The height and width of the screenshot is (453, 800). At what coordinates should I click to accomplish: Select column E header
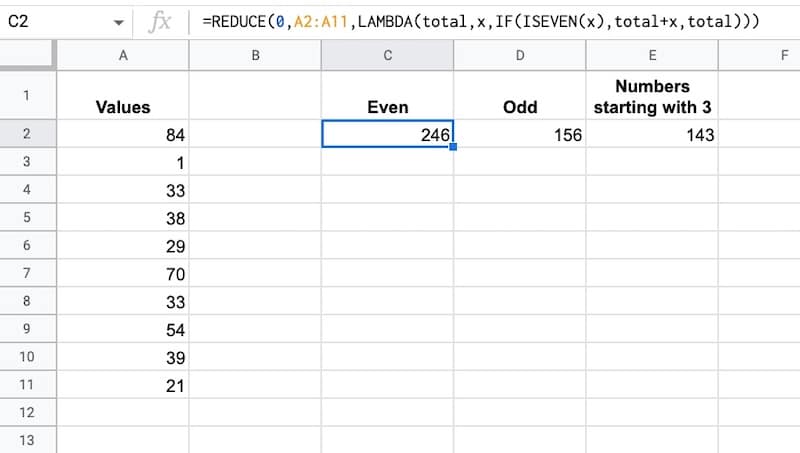click(652, 55)
